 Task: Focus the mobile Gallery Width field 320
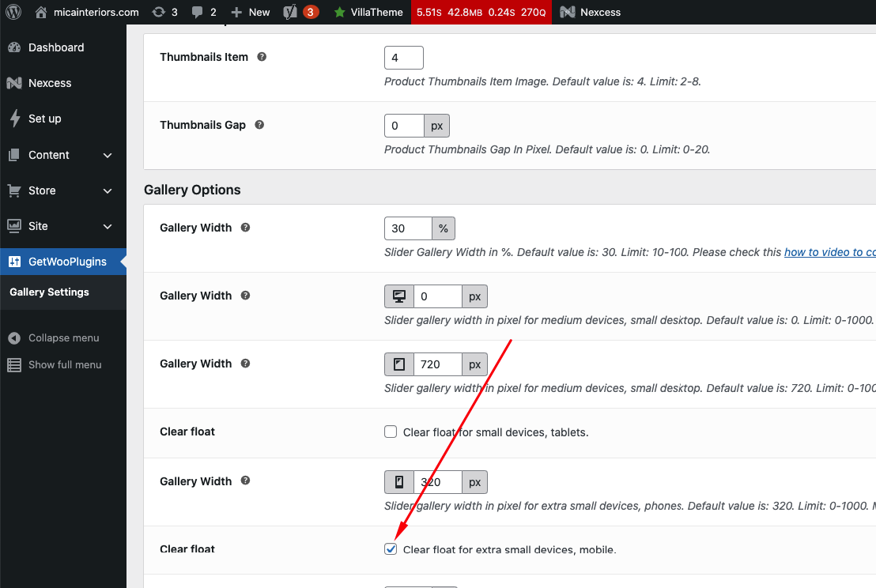(x=438, y=482)
